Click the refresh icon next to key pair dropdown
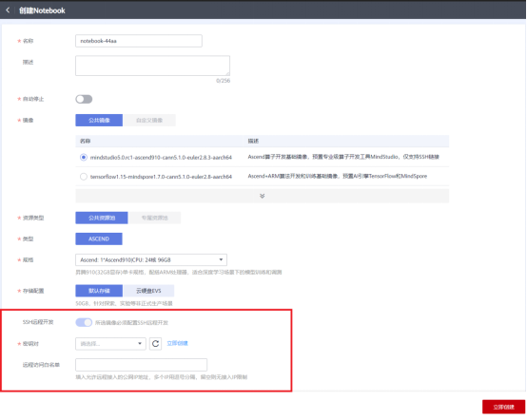This screenshot has height=420, width=527. pyautogui.click(x=155, y=343)
